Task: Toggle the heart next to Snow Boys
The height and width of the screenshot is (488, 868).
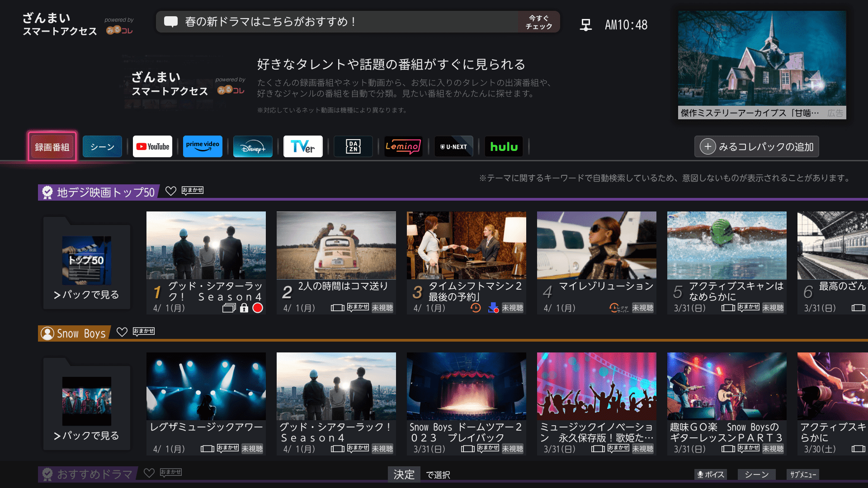Action: click(x=122, y=332)
